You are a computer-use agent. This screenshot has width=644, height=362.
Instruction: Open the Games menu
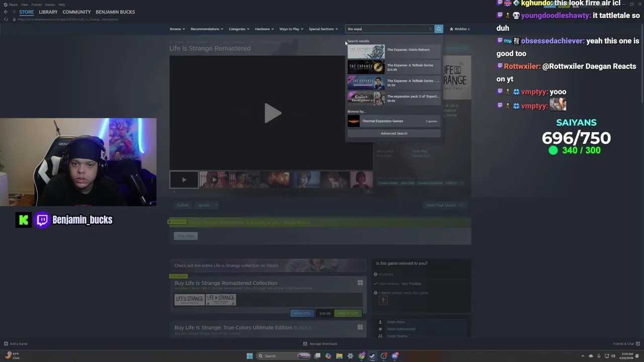[50, 5]
